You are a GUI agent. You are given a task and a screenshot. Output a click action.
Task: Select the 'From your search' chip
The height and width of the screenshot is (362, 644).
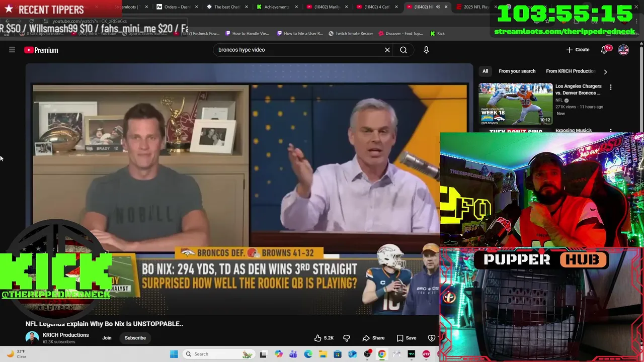[x=517, y=71]
